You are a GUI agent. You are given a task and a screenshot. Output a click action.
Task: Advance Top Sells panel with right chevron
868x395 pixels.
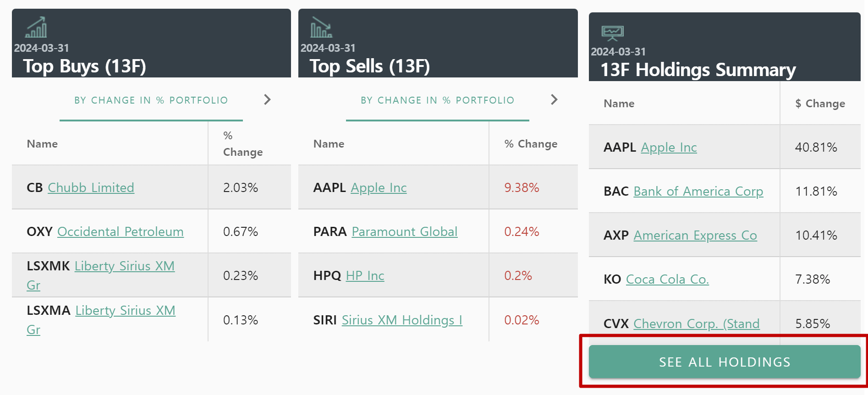(x=554, y=99)
